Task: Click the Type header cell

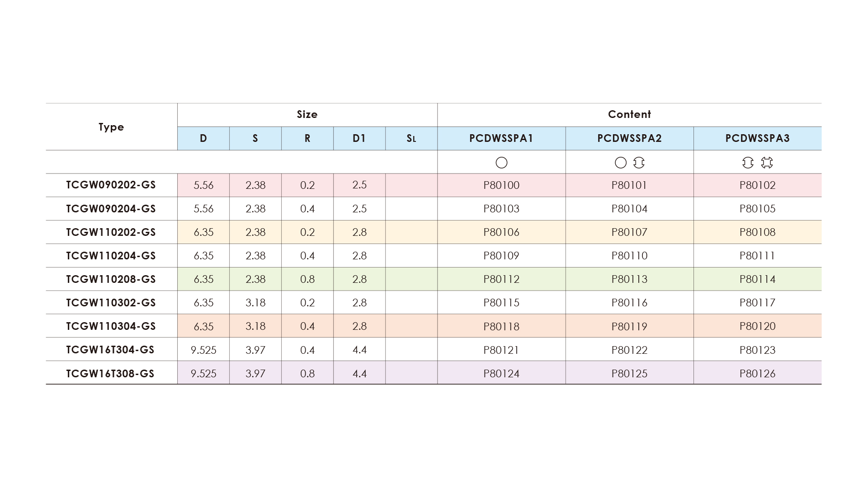Action: (x=111, y=127)
